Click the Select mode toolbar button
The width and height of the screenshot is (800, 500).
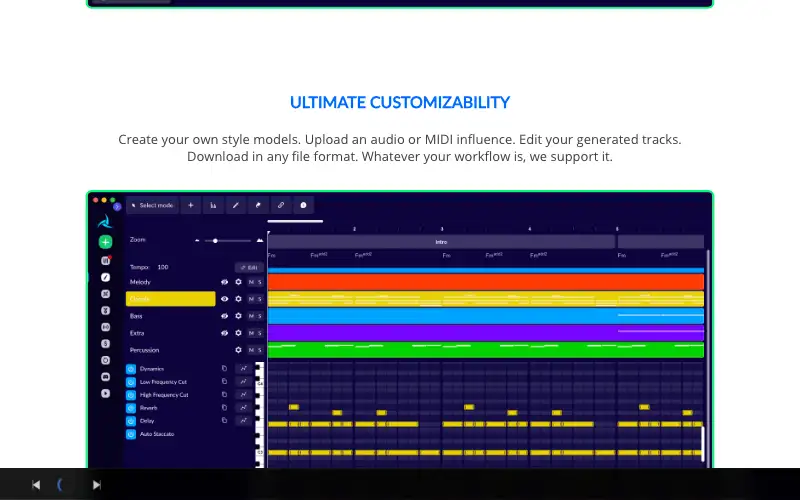pyautogui.click(x=152, y=205)
